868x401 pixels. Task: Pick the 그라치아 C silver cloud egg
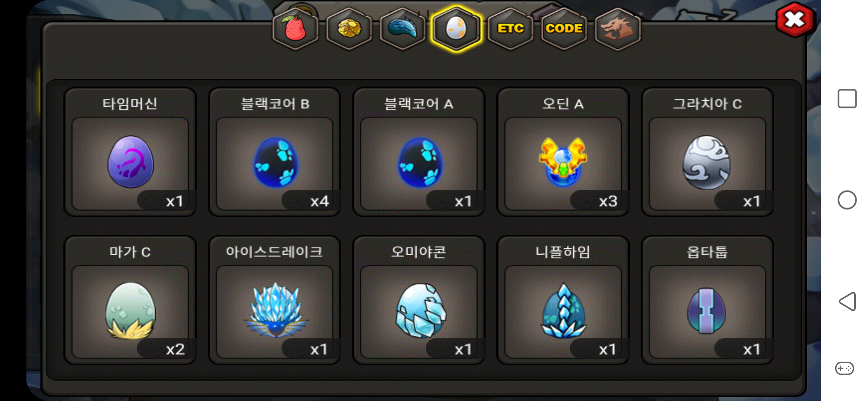pyautogui.click(x=707, y=152)
